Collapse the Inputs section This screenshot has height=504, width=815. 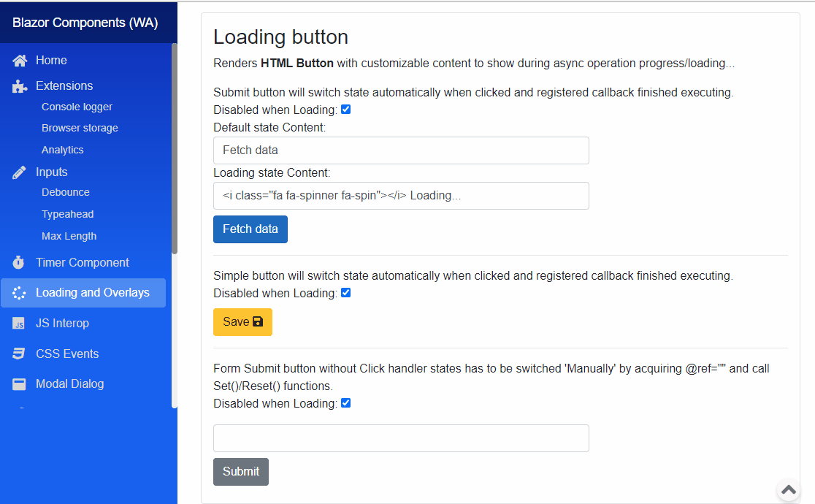(51, 172)
